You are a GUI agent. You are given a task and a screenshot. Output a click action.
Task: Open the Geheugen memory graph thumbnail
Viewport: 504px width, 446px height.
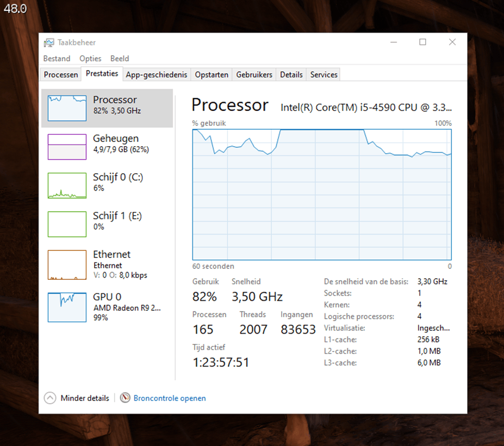pos(67,147)
